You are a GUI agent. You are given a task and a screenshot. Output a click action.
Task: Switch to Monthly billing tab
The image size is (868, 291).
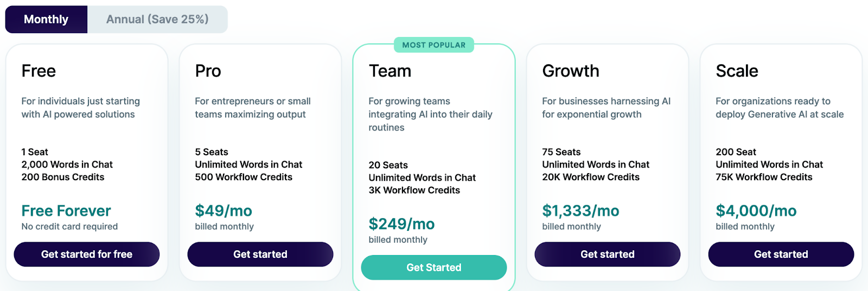click(x=46, y=20)
